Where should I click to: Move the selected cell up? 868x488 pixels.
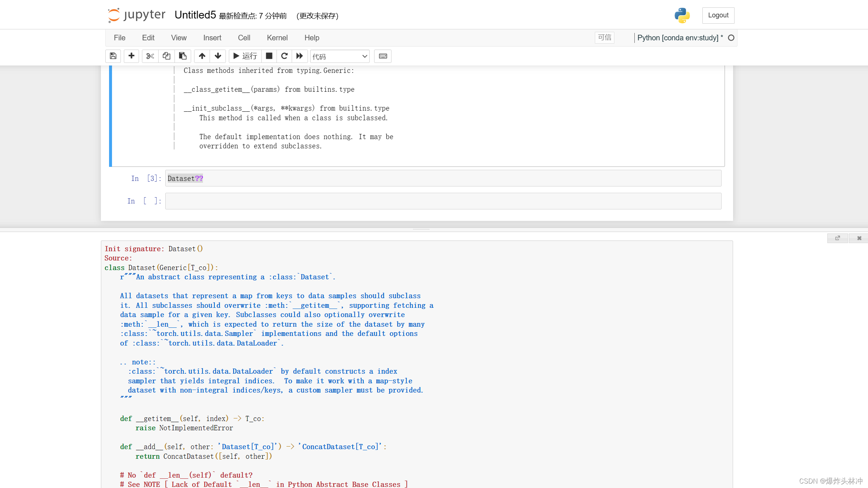click(x=202, y=56)
